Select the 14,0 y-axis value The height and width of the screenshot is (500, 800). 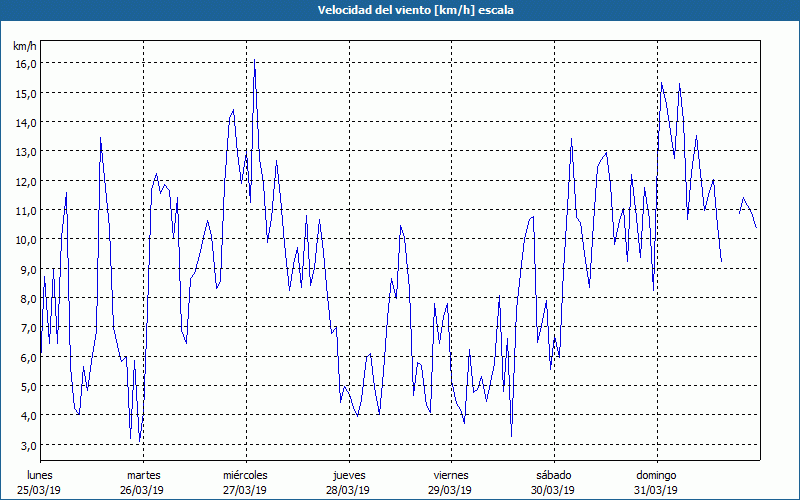click(25, 122)
